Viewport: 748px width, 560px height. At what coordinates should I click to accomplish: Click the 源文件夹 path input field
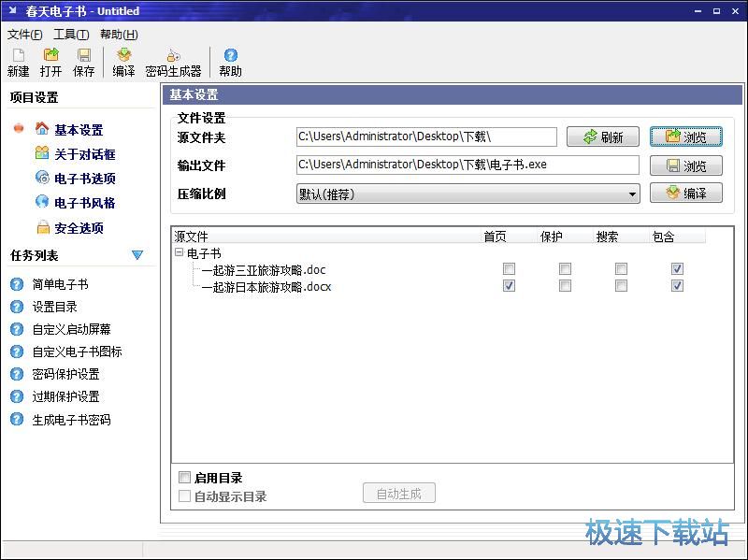coord(426,136)
